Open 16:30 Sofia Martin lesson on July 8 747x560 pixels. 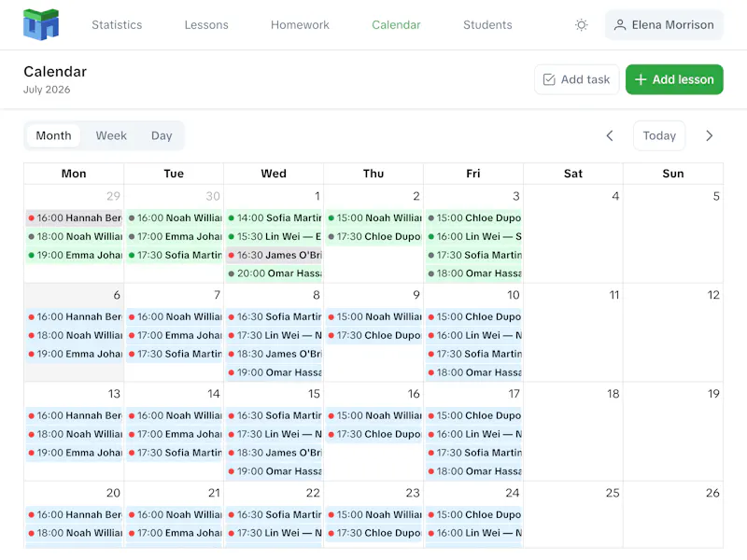275,316
